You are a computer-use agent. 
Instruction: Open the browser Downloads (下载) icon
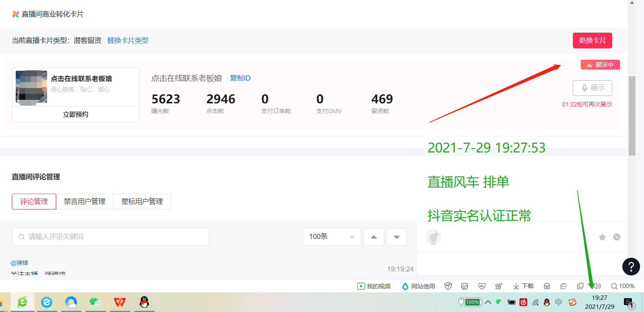click(523, 286)
